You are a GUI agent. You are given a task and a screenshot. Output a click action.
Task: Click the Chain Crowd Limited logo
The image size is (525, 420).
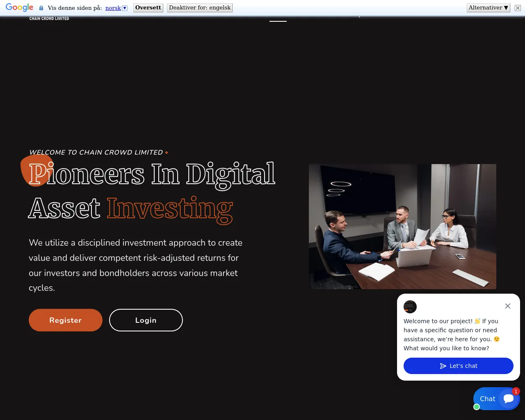(x=49, y=18)
